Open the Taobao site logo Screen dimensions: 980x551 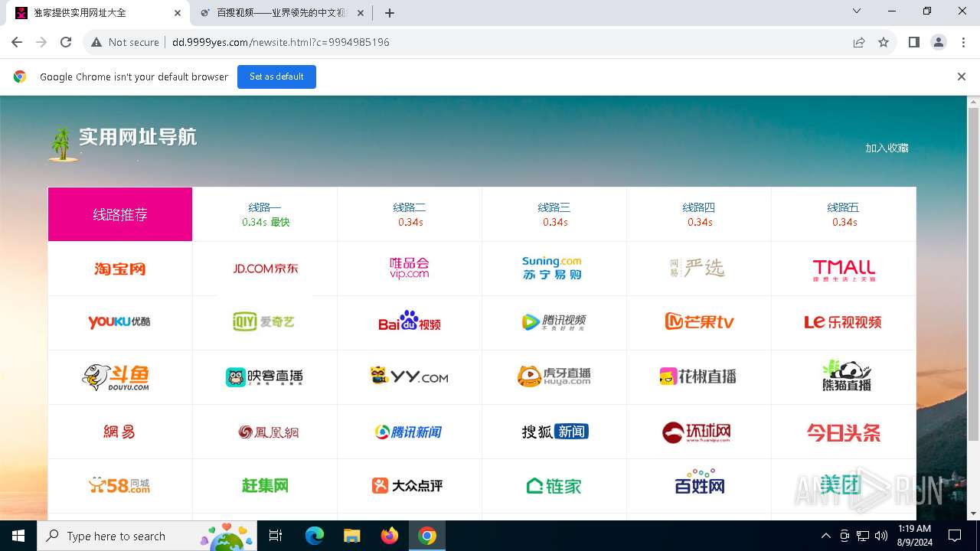(x=120, y=269)
